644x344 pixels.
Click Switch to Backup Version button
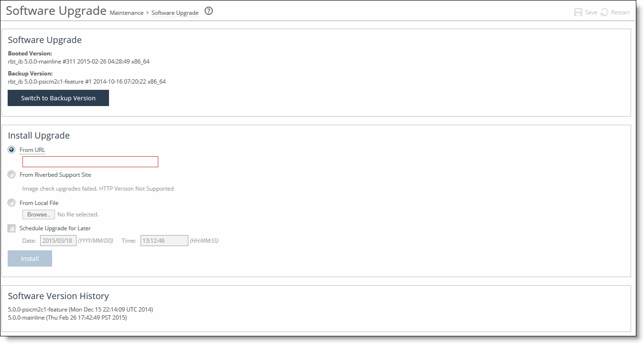(58, 98)
